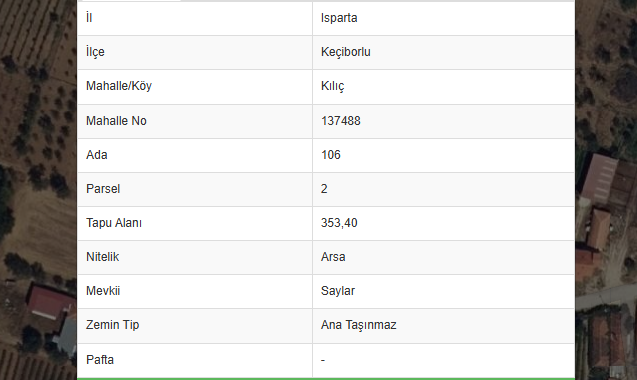The image size is (637, 380).
Task: Click the green bar below the table
Action: [x=326, y=379]
